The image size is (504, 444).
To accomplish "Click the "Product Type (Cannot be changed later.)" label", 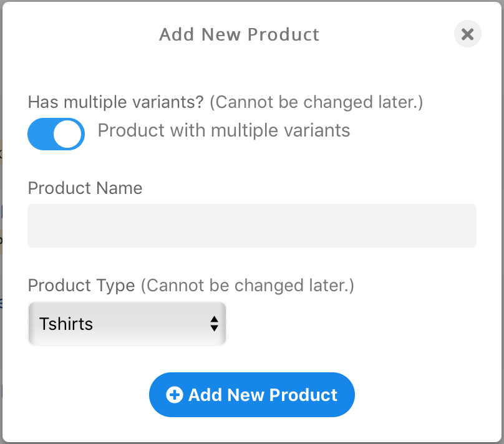I will pos(191,286).
